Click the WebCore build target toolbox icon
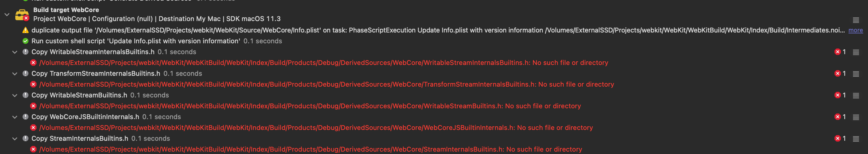Viewport: 868px width, 154px height. (x=22, y=14)
